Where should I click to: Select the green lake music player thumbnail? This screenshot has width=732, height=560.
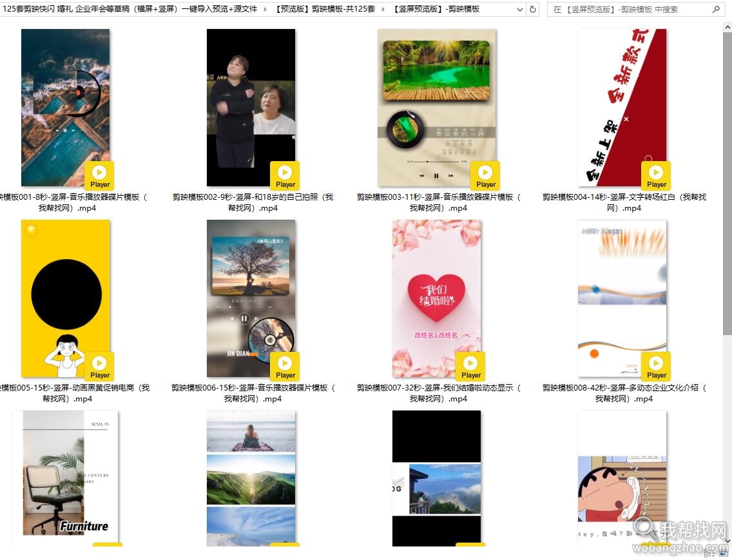click(436, 108)
